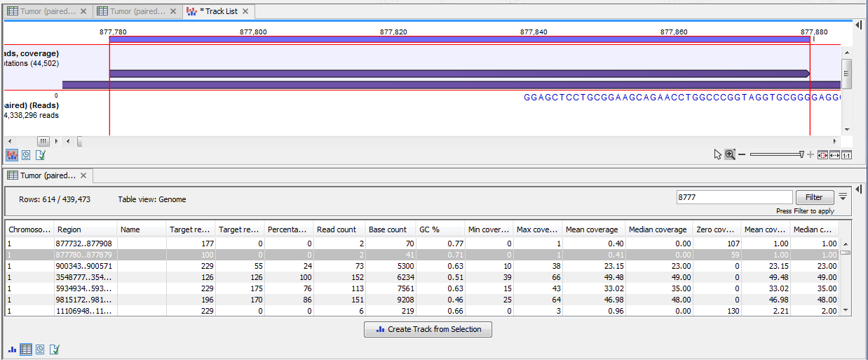Close the lower Tumor (paired) table tab
This screenshot has height=360, width=868.
pos(83,175)
